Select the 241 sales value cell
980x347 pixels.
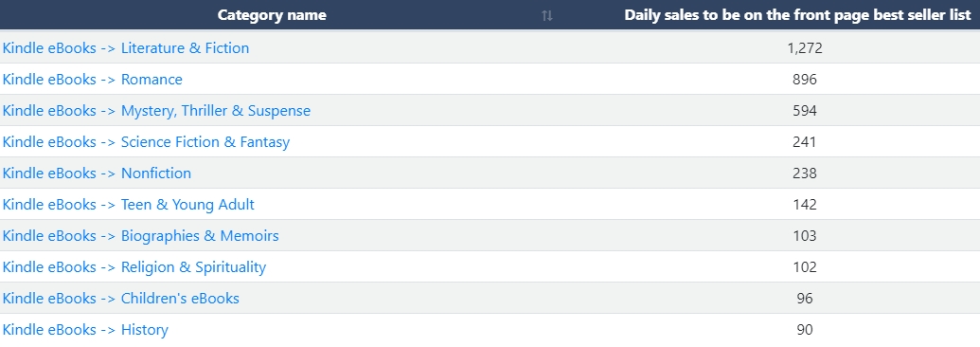(805, 141)
